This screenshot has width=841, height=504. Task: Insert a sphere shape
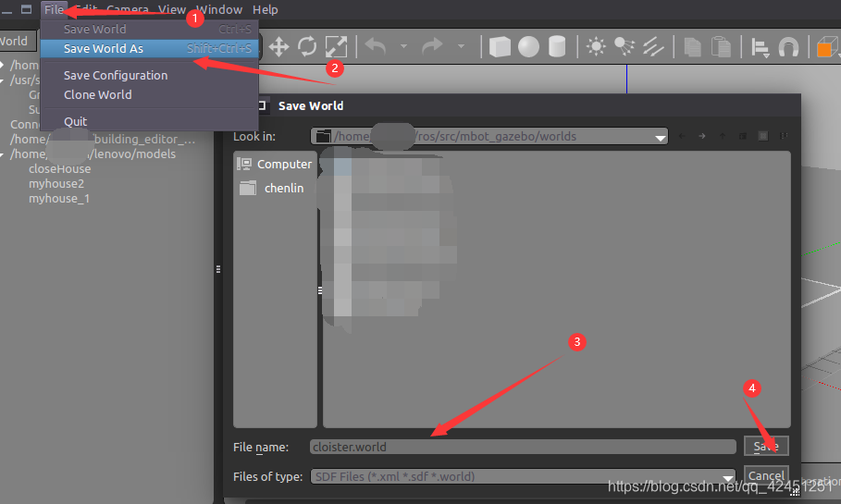(x=529, y=46)
